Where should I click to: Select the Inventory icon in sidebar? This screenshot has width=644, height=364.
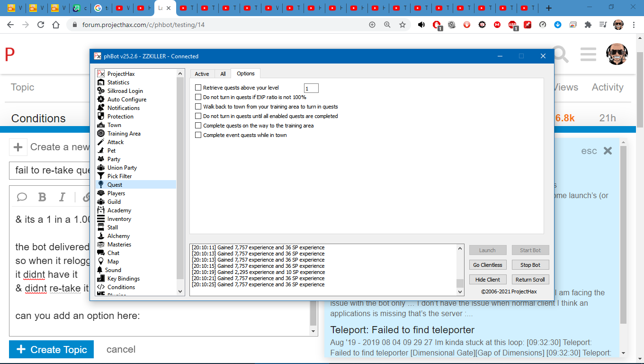100,219
